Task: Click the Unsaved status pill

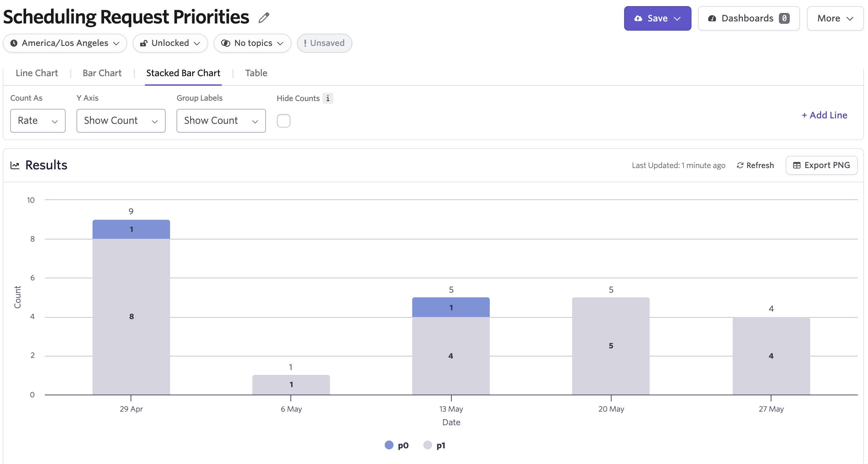Action: point(324,43)
